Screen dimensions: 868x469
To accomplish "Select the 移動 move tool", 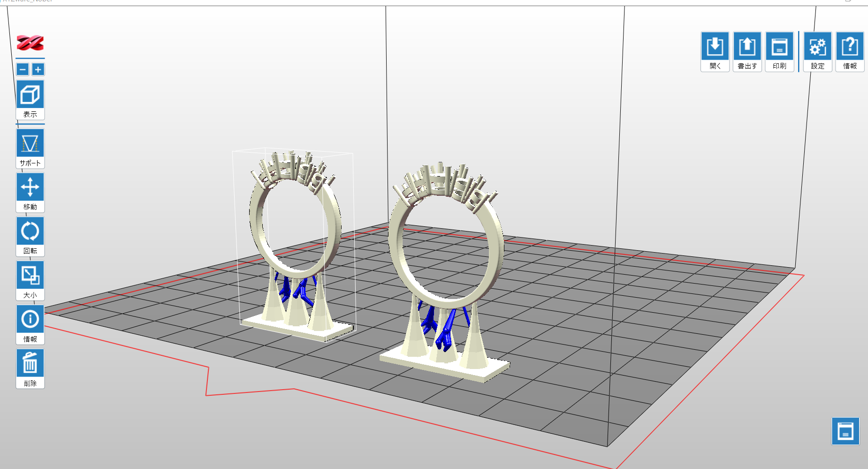I will pyautogui.click(x=30, y=192).
